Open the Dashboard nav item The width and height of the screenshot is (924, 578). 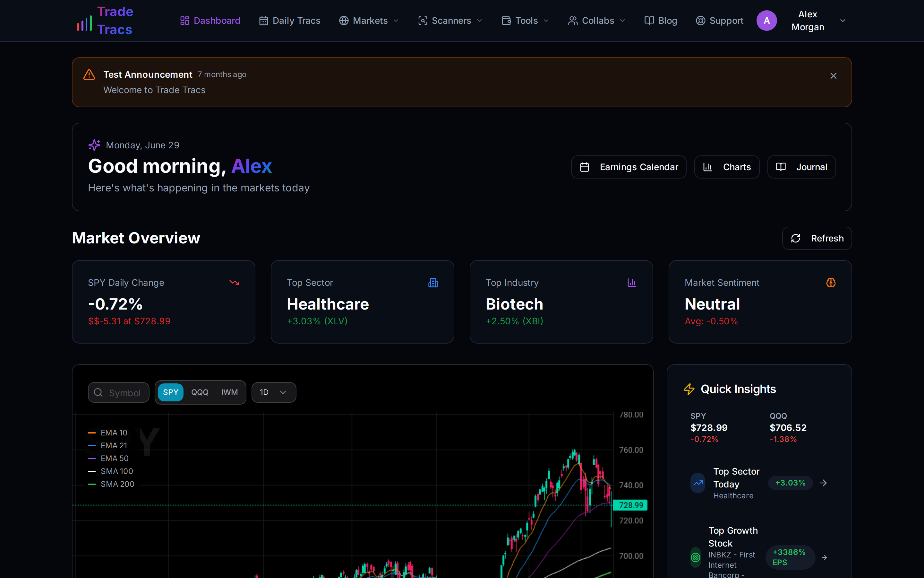tap(210, 21)
